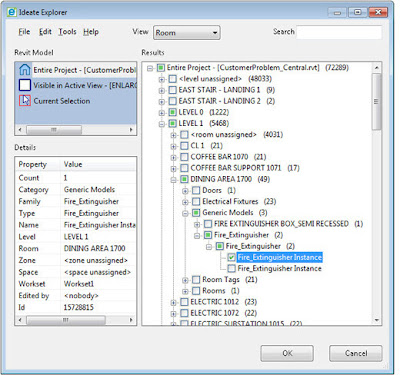Image resolution: width=400 pixels, height=375 pixels.
Task: Check the unselected Fire_Extinguisher Instance checkbox
Action: pyautogui.click(x=231, y=268)
